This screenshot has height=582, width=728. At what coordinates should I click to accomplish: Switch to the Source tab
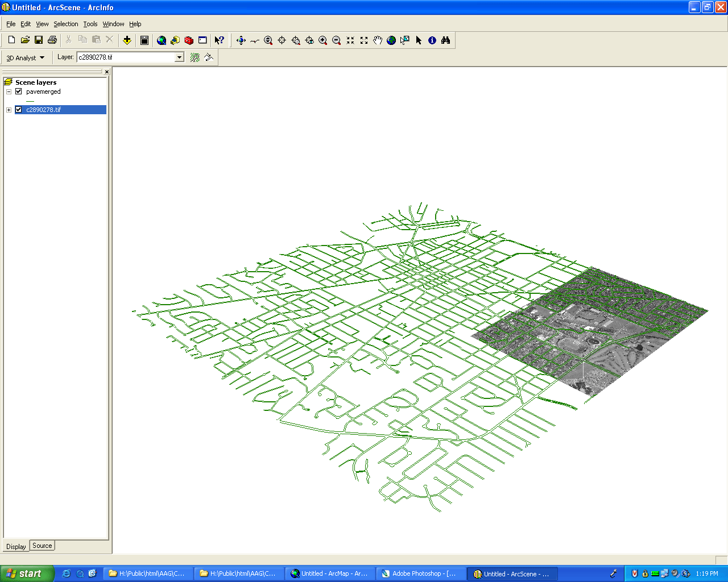tap(42, 546)
